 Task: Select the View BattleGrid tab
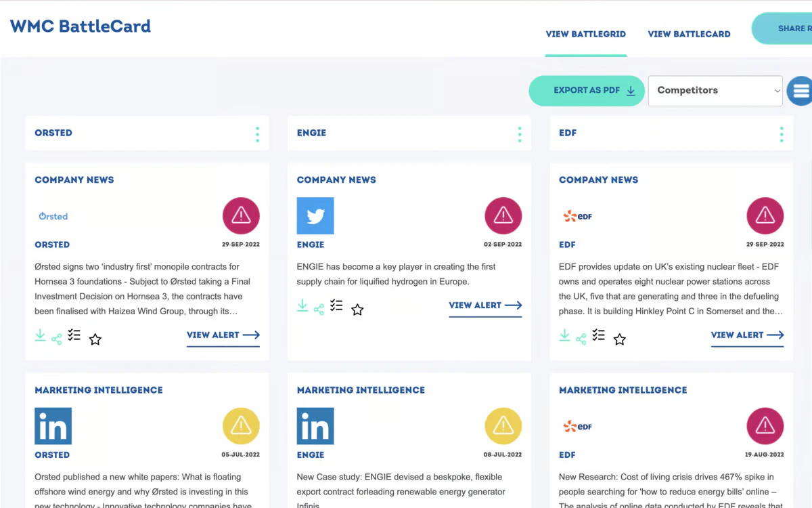click(x=586, y=34)
